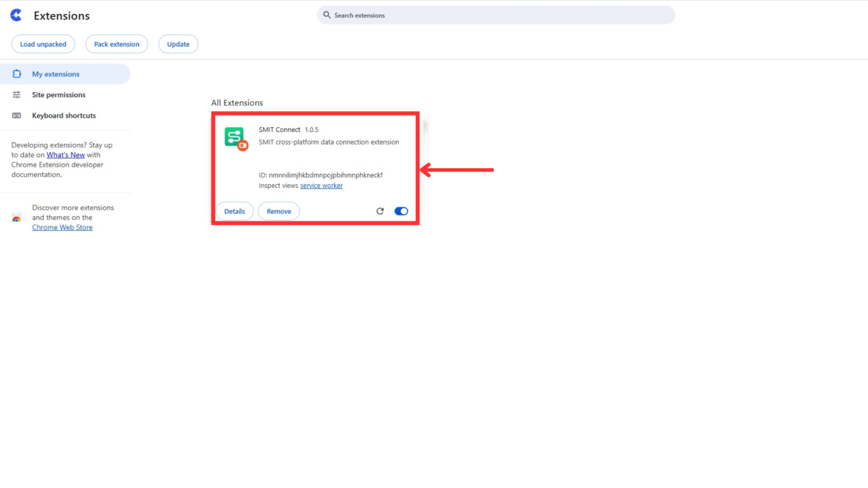Click the Update button

(178, 44)
